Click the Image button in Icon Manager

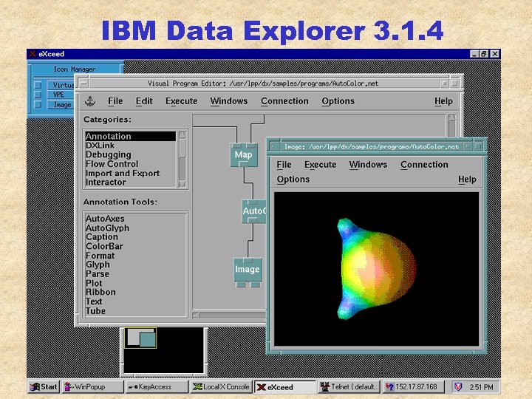(61, 104)
